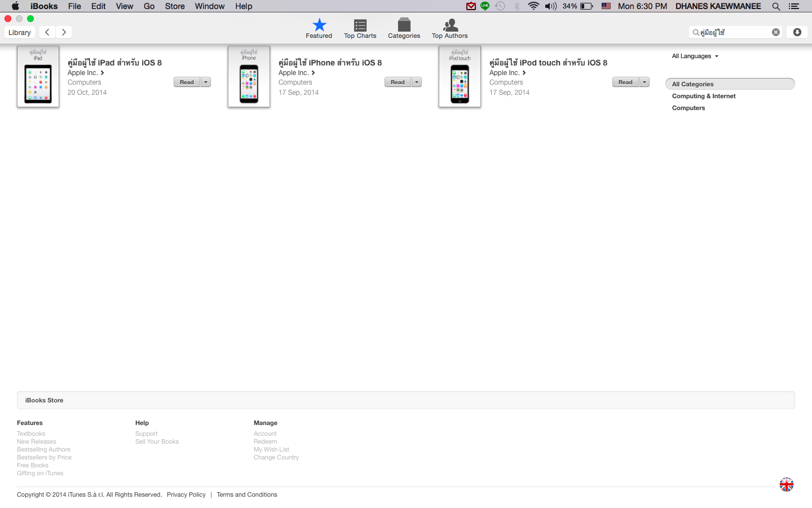The height and width of the screenshot is (508, 812).
Task: Go back with the left arrow
Action: pyautogui.click(x=47, y=32)
